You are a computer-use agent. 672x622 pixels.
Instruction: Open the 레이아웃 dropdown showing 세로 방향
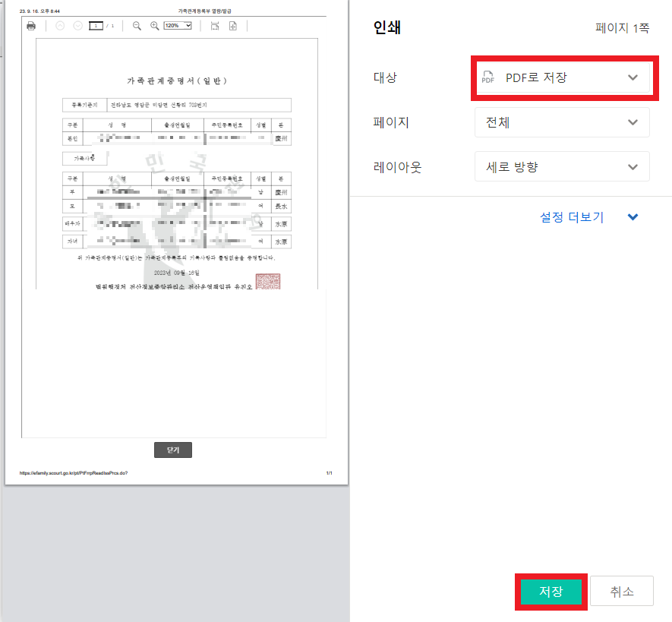[x=562, y=167]
